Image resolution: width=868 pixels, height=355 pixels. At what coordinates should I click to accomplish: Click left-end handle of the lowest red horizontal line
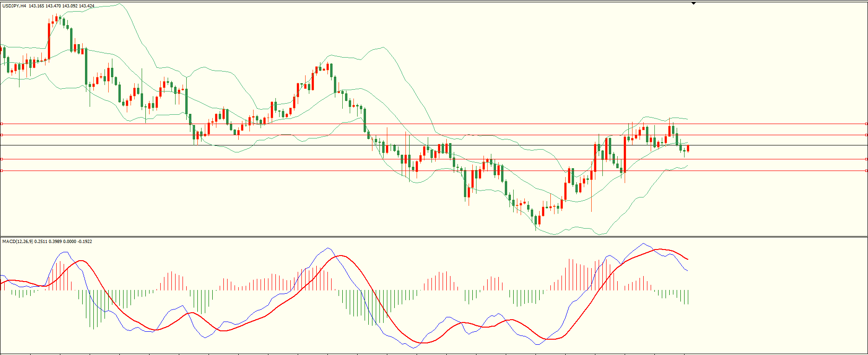1,171
